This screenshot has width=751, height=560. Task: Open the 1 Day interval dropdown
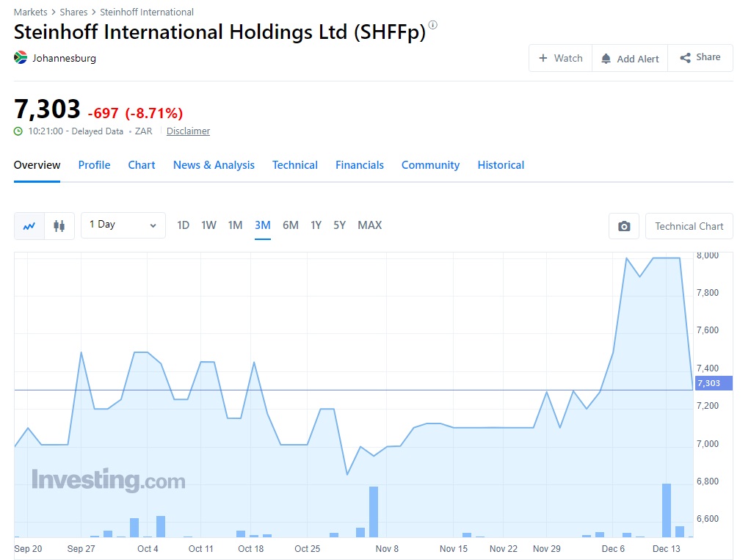click(123, 225)
